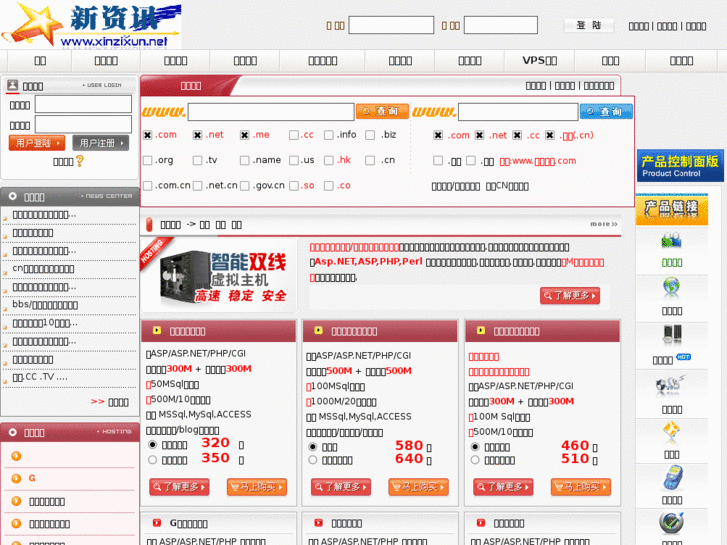Click the circle icon in NEWS CENTER header
Viewport: 727px width, 545px height.
point(13,196)
